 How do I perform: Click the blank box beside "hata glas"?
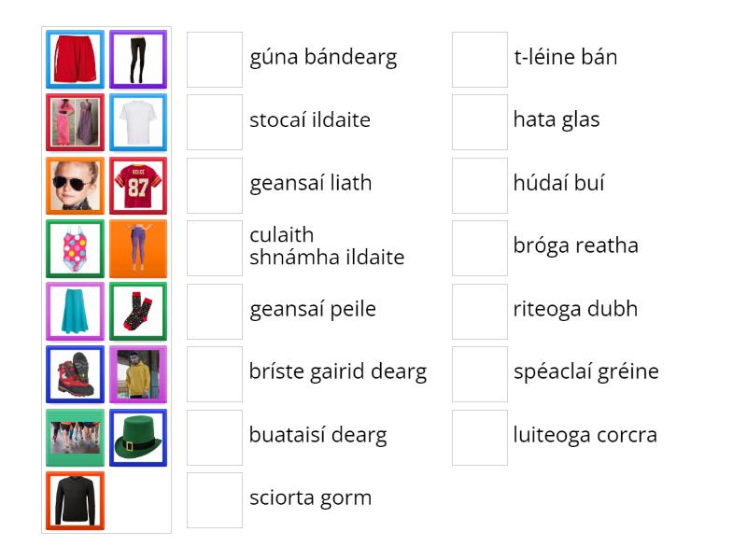[480, 122]
